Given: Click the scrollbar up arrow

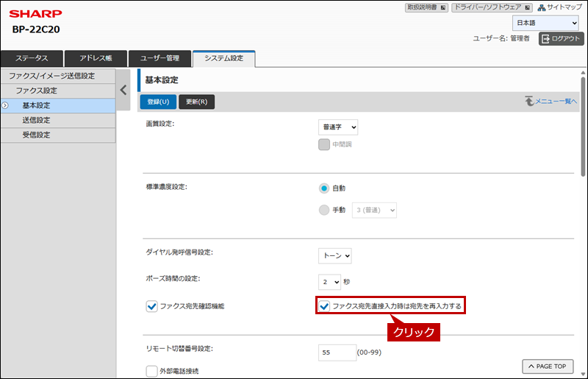Looking at the screenshot, I should pyautogui.click(x=583, y=73).
